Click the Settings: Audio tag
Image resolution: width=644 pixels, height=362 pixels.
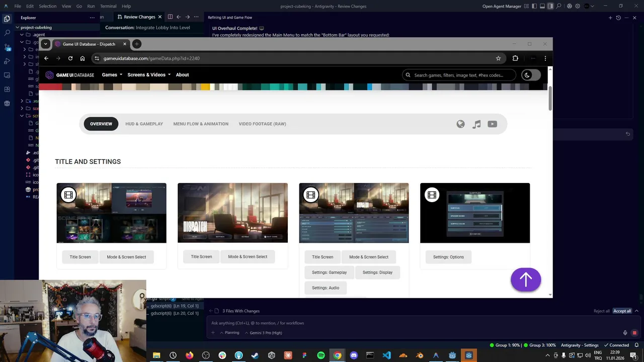pyautogui.click(x=326, y=288)
